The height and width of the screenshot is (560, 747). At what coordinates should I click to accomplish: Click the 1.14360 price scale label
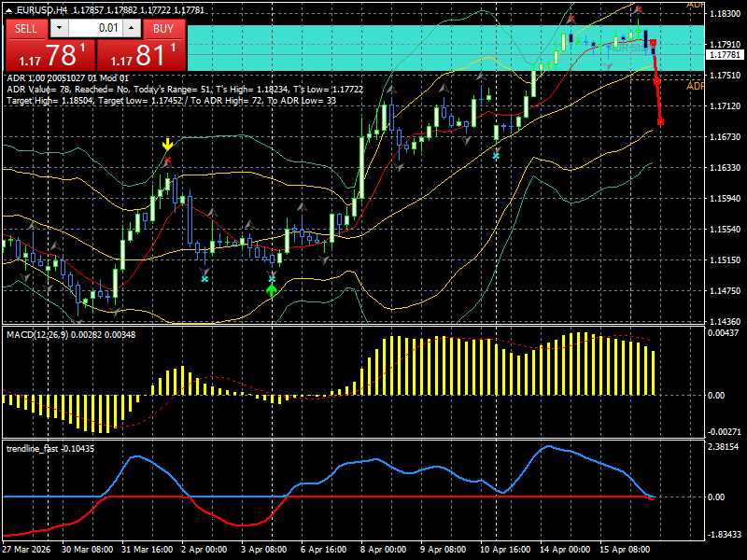point(725,322)
